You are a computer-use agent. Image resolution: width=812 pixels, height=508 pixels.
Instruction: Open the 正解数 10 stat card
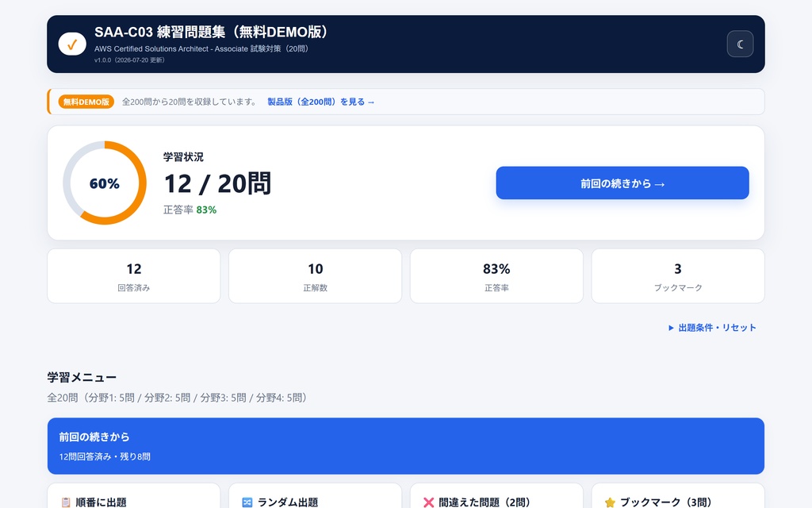[x=316, y=275]
